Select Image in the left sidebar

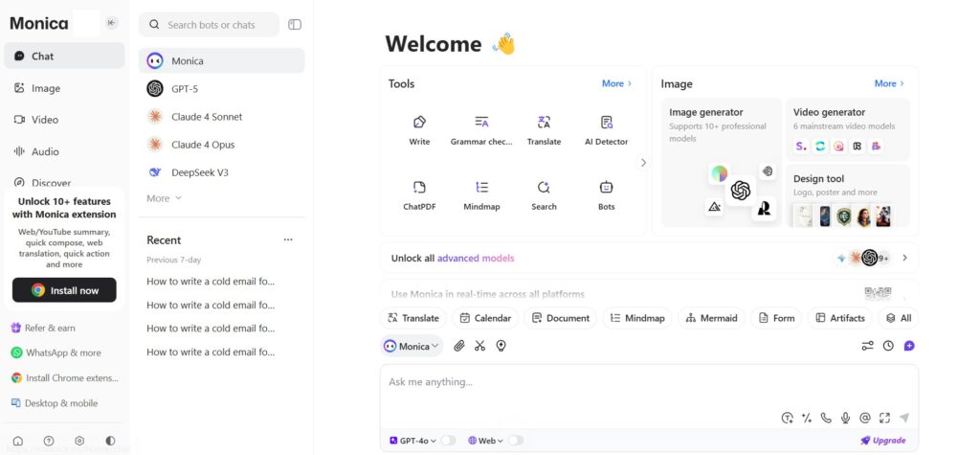tap(64, 88)
